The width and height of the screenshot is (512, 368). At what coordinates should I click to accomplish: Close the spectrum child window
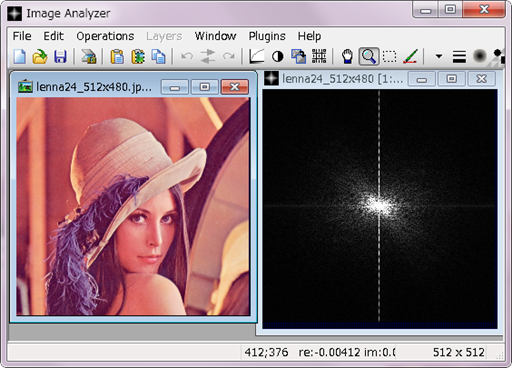click(x=481, y=79)
